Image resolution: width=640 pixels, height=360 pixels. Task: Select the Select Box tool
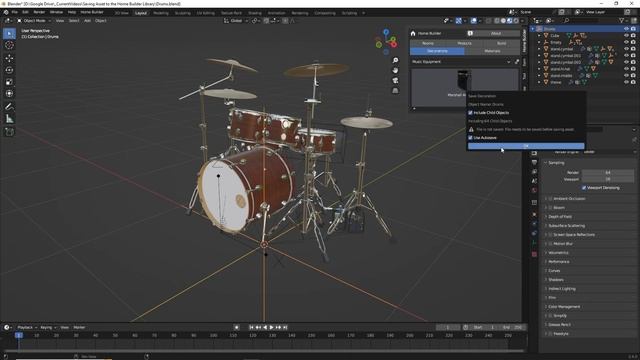tap(9, 33)
